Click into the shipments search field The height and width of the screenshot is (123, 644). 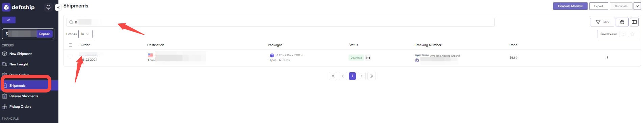click(x=281, y=22)
